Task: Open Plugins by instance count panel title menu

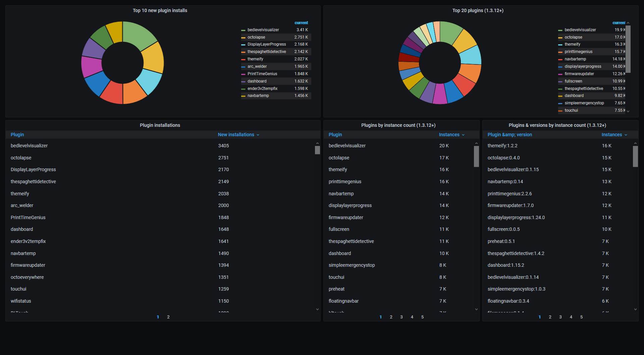Action: tap(398, 125)
